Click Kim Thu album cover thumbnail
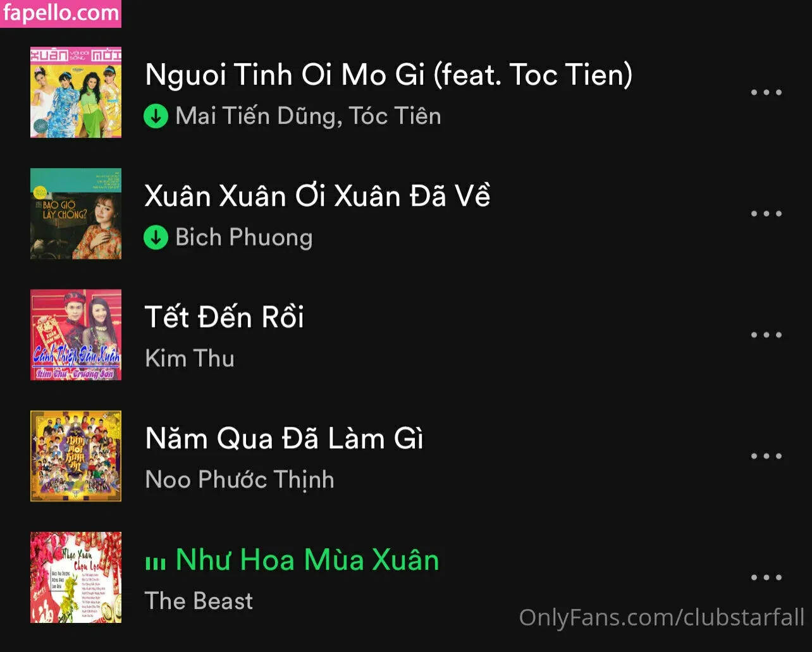 pos(76,335)
